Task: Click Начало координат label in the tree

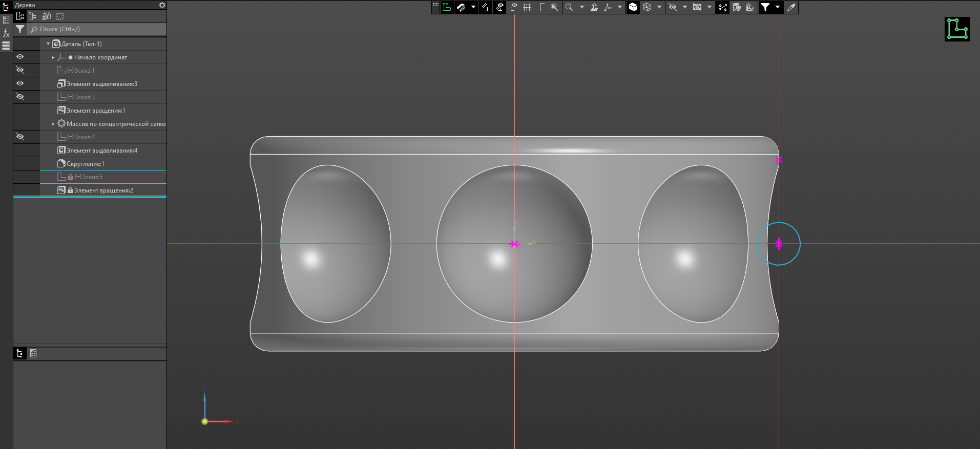Action: click(x=100, y=57)
